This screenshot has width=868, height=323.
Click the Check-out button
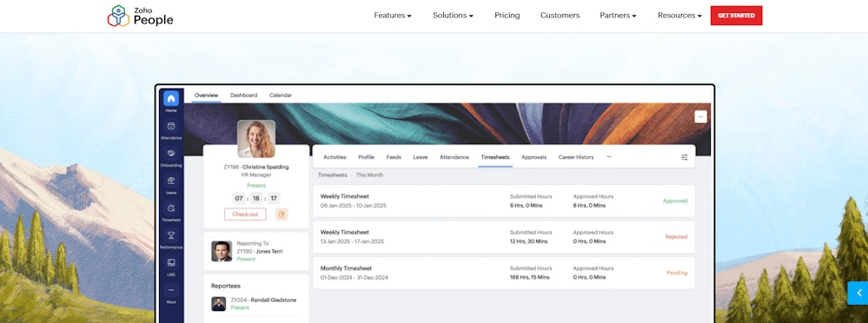(245, 214)
